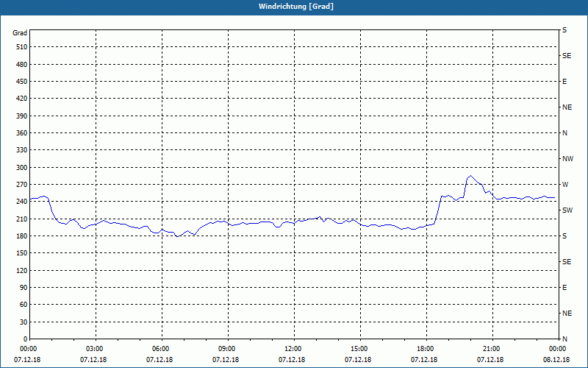Click the 03:00 time label

pyautogui.click(x=96, y=349)
